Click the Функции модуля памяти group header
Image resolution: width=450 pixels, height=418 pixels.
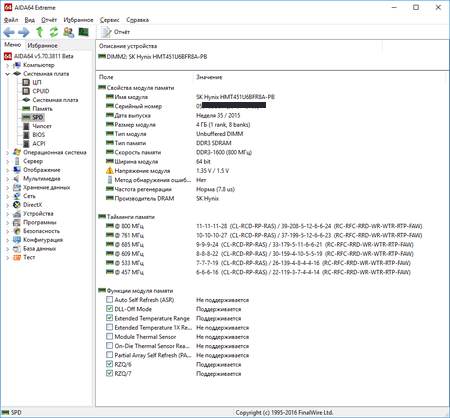136,291
